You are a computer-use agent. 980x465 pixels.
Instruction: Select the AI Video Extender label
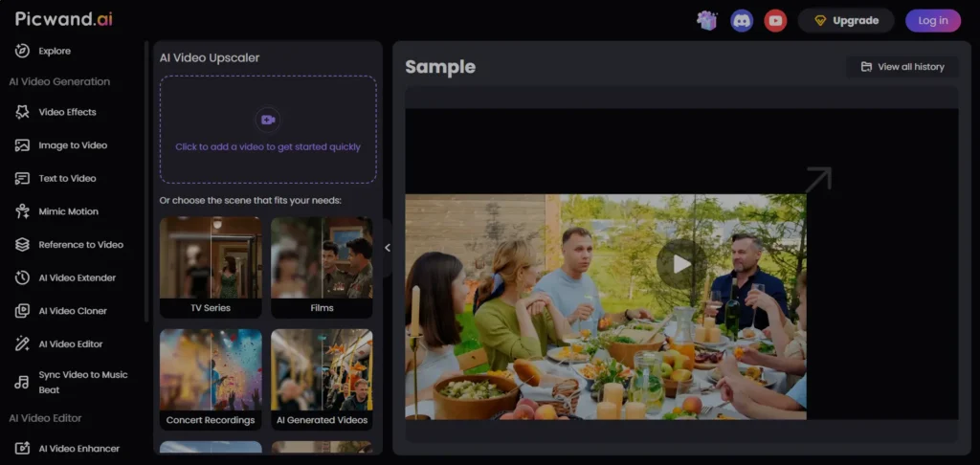click(78, 277)
